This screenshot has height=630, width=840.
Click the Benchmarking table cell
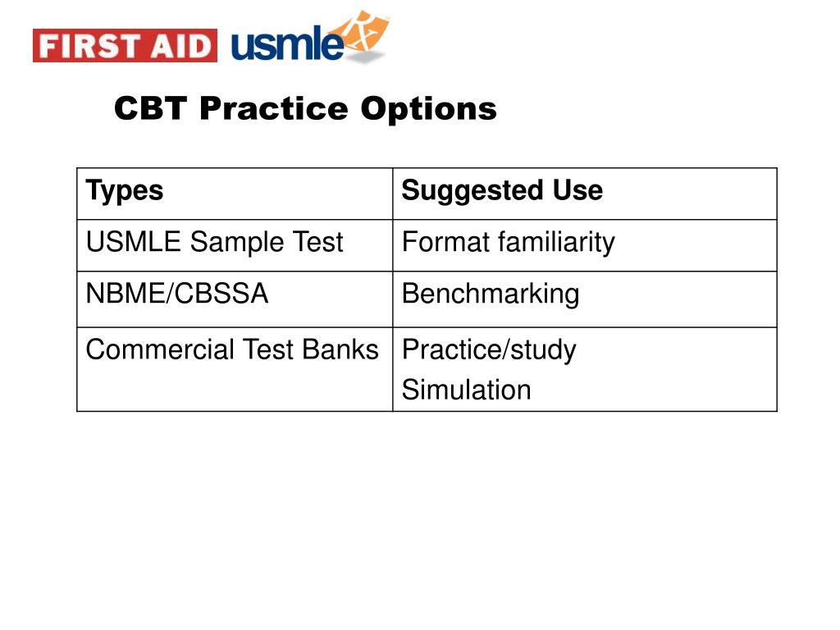(x=584, y=299)
